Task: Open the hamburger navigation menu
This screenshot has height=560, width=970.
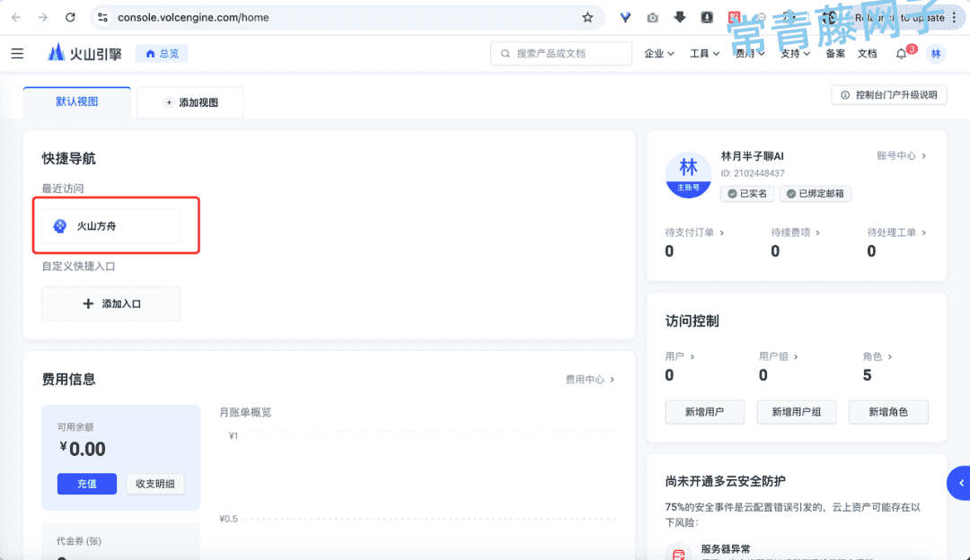Action: click(x=17, y=54)
